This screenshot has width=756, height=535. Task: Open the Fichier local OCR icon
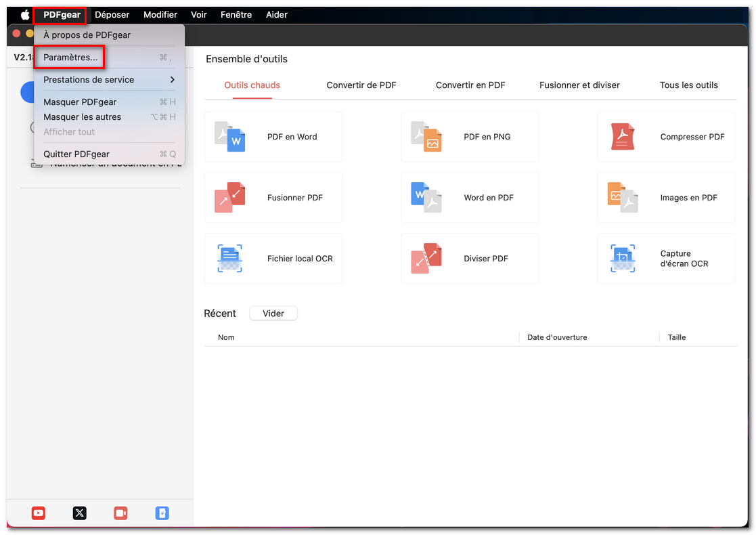click(230, 259)
